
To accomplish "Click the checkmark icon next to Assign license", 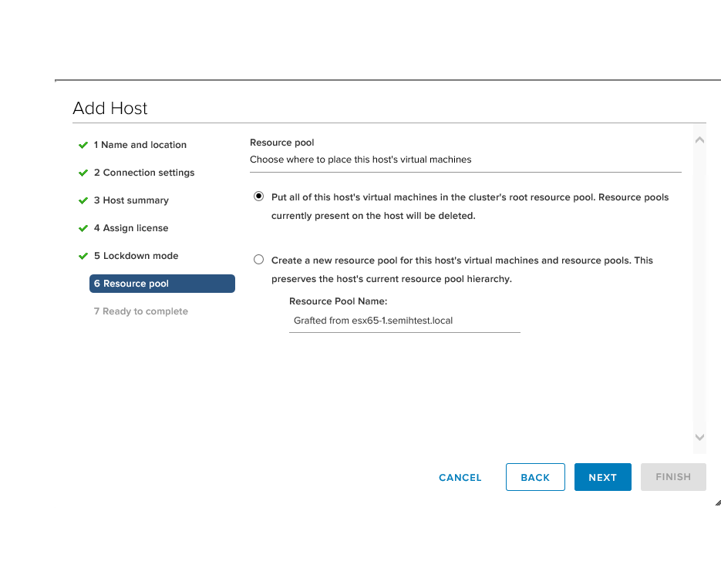I will [83, 228].
